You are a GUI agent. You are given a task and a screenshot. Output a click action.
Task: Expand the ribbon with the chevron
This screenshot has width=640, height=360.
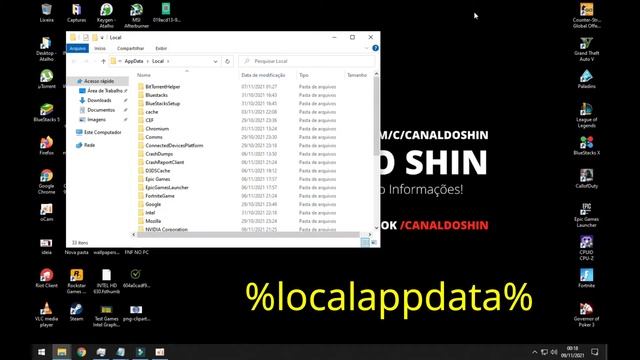point(366,48)
